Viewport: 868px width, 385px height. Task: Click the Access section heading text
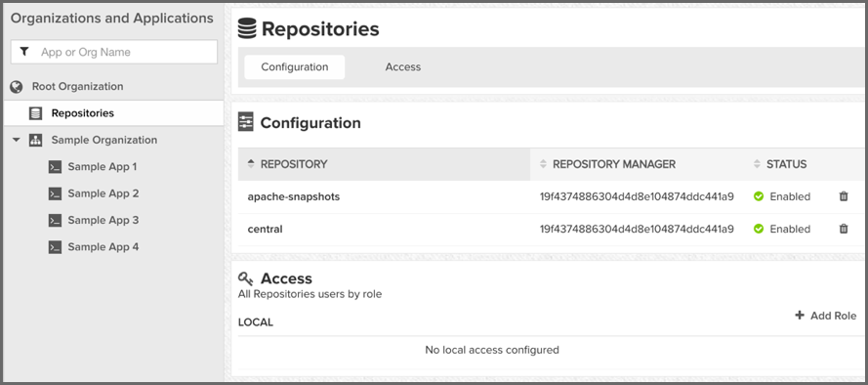(x=286, y=278)
